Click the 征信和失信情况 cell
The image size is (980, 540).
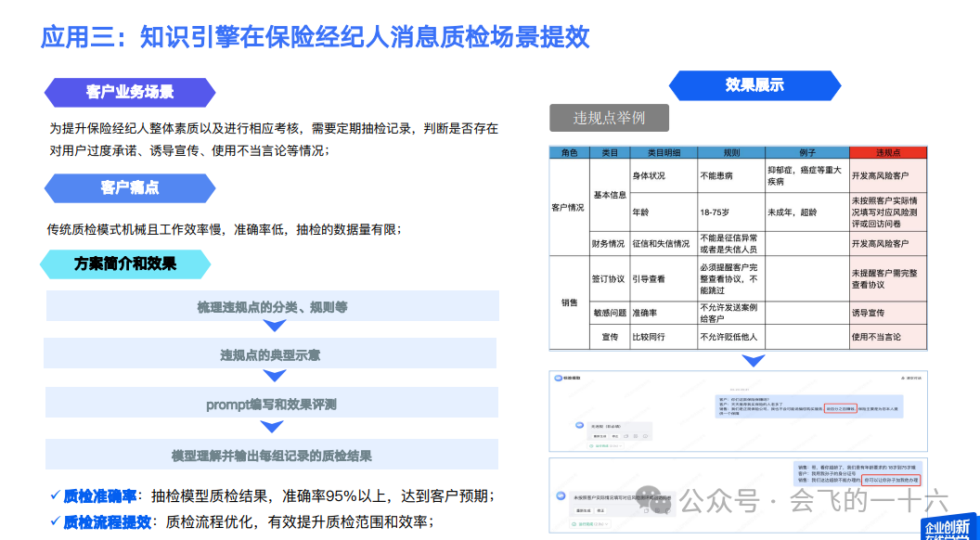click(662, 244)
